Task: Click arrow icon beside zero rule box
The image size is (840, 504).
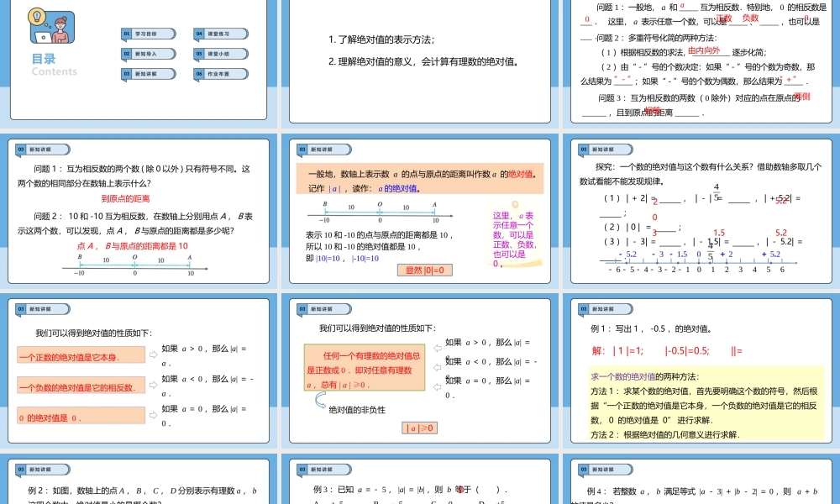Action: coord(153,415)
